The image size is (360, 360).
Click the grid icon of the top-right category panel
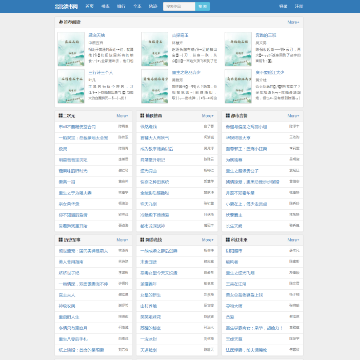[x=228, y=116]
